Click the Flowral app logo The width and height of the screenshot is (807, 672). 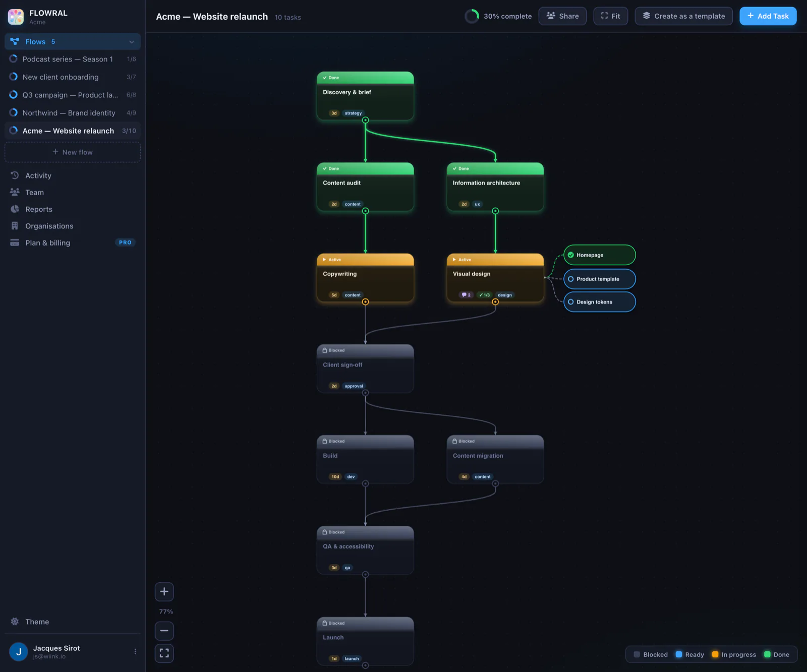click(16, 17)
